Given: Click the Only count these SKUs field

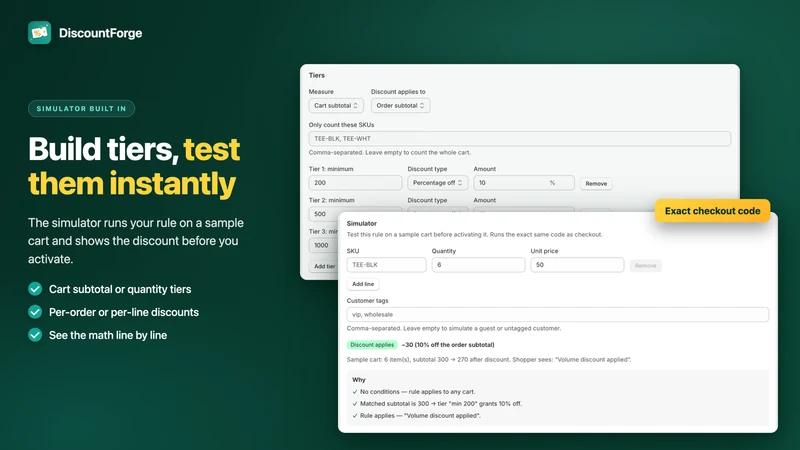Looking at the screenshot, I should 519,138.
